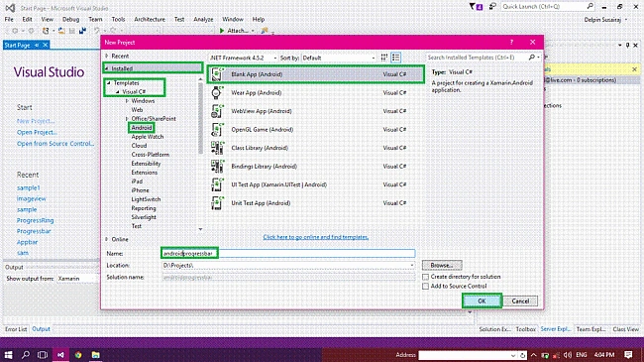Image resolution: width=644 pixels, height=362 pixels.
Task: Switch to the Output tab
Action: (x=41, y=329)
